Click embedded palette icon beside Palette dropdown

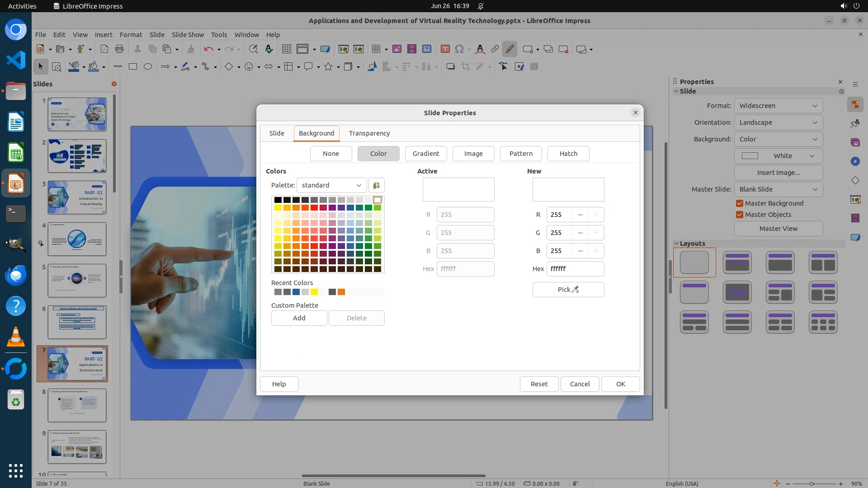click(x=376, y=185)
